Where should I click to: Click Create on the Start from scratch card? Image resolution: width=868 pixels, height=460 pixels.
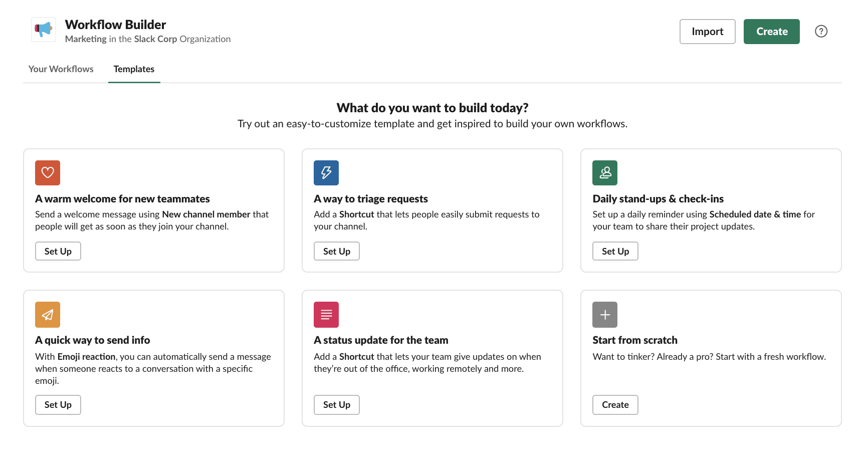(615, 404)
